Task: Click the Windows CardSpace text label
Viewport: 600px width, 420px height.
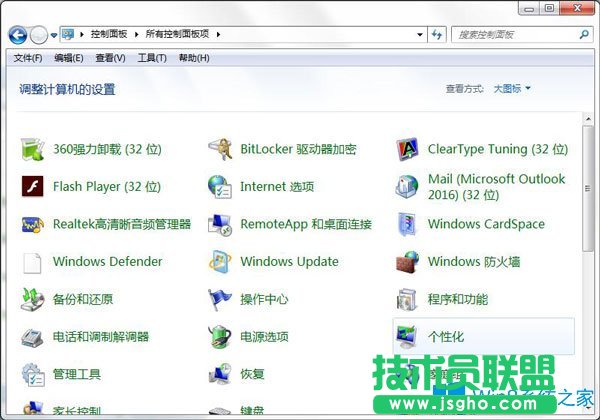Action: click(x=486, y=224)
